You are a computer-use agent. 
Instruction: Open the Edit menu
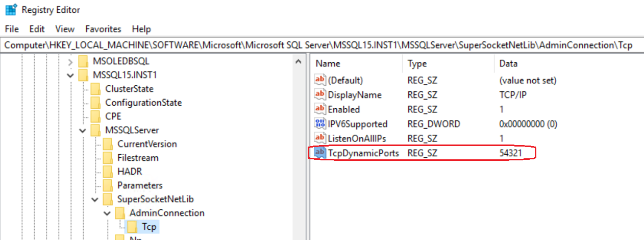(37, 29)
